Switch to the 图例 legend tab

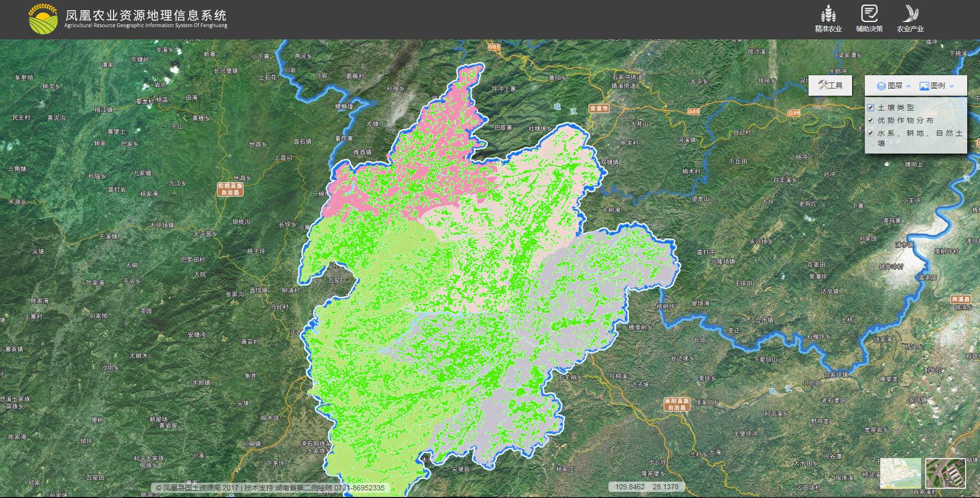[932, 86]
